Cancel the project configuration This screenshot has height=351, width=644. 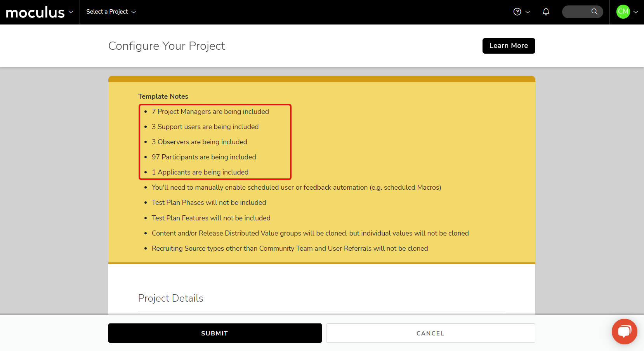[x=430, y=333]
